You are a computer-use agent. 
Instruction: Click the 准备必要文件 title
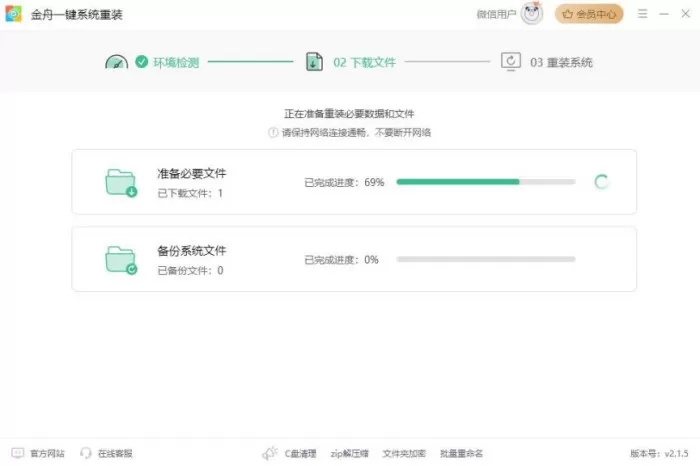(x=192, y=173)
